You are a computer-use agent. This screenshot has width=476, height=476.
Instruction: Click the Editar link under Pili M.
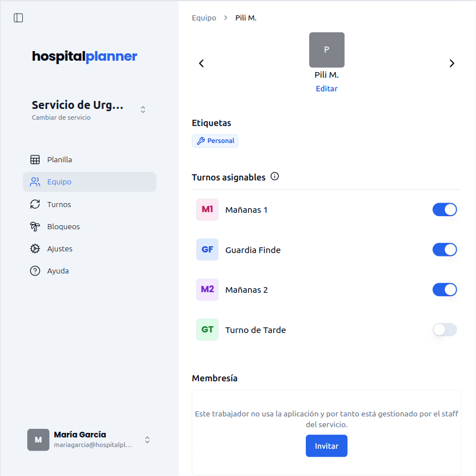click(x=326, y=89)
